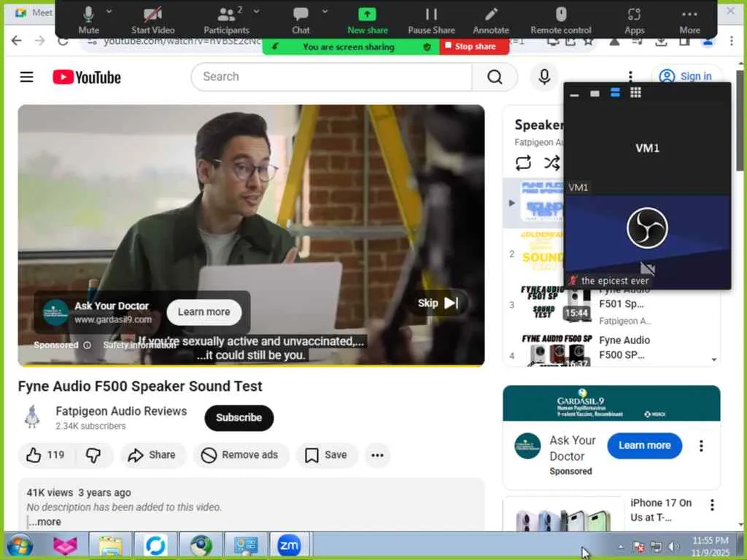This screenshot has height=560, width=747.
Task: Click into the YouTube Search field
Action: (332, 77)
